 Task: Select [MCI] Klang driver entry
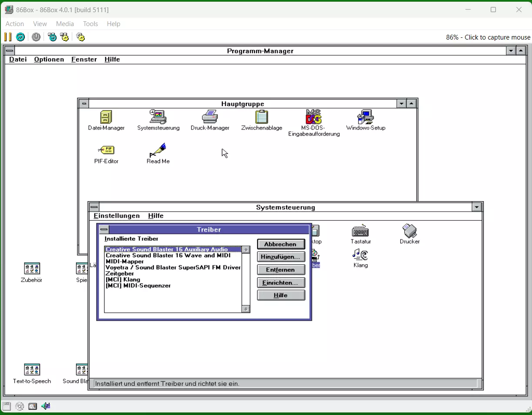173,280
